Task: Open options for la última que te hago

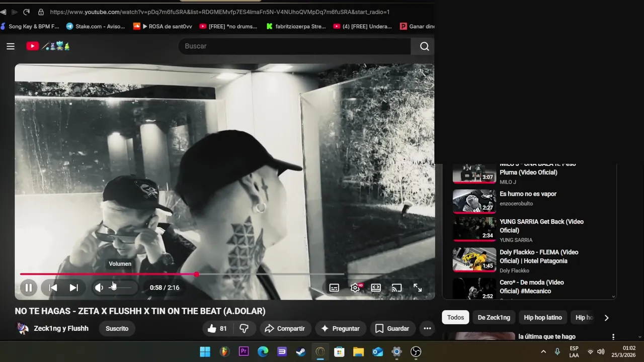Action: pos(613,337)
